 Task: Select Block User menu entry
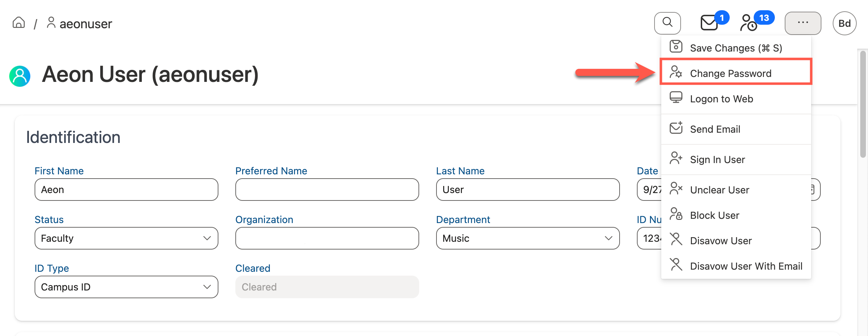point(714,215)
